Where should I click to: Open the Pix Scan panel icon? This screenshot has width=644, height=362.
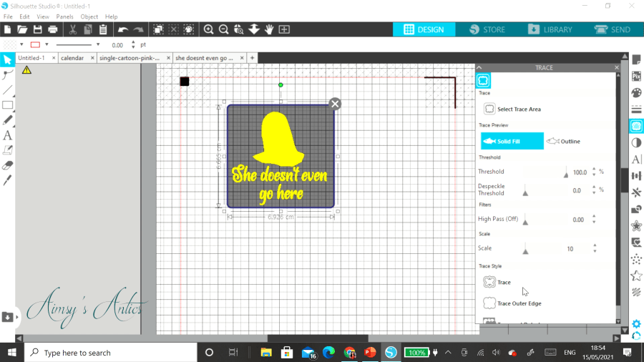pos(637,77)
